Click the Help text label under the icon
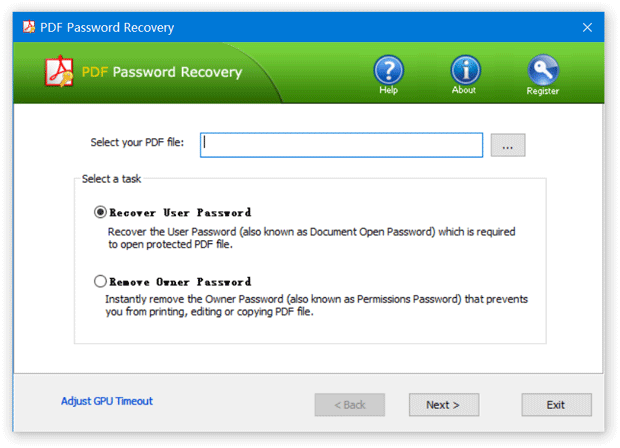This screenshot has width=620, height=448. (388, 91)
